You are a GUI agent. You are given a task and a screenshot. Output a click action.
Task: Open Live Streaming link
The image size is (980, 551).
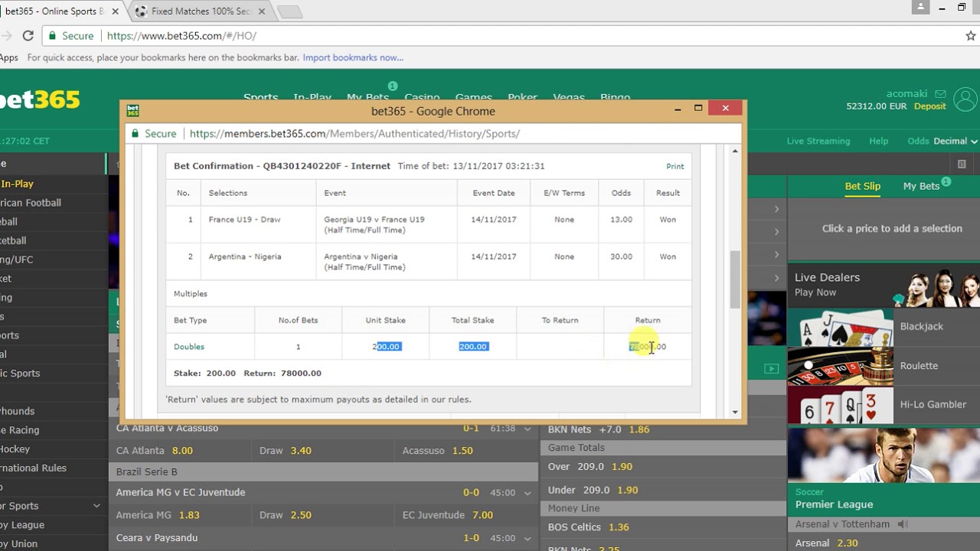(818, 141)
